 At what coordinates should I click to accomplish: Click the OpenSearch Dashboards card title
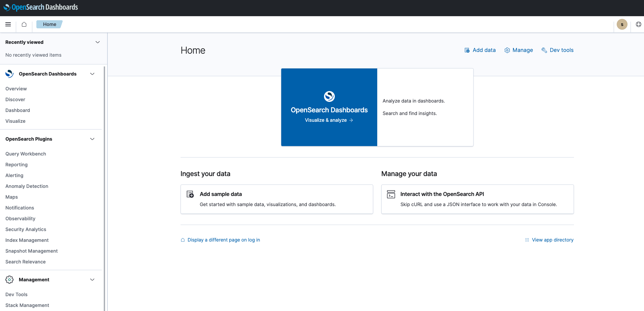(x=329, y=110)
